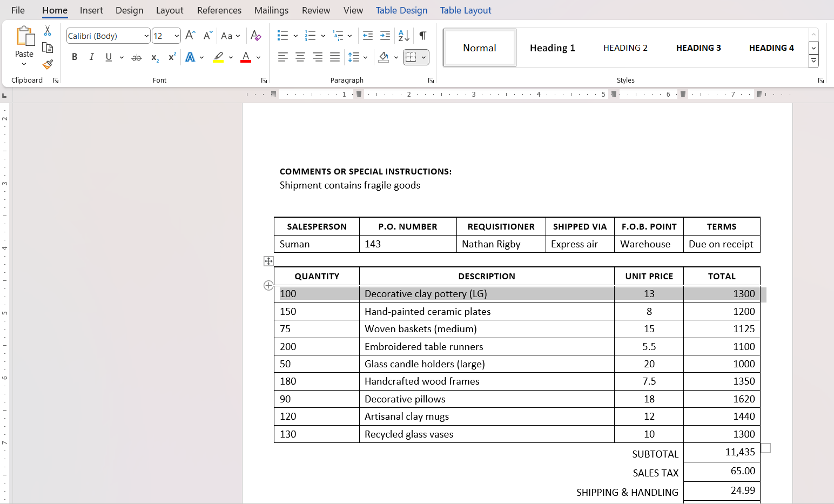Open the Change Case dropdown

(x=231, y=36)
